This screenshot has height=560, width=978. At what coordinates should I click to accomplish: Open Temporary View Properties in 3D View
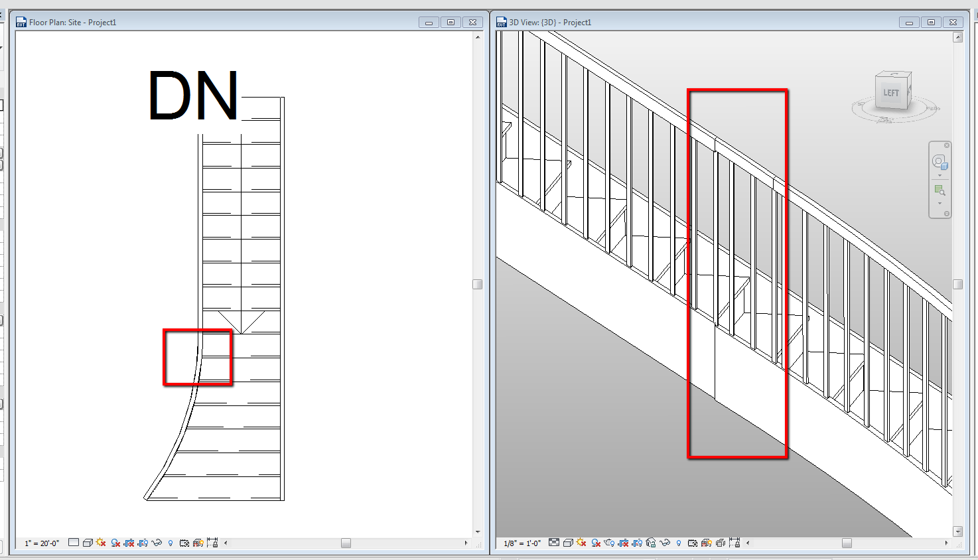click(693, 543)
